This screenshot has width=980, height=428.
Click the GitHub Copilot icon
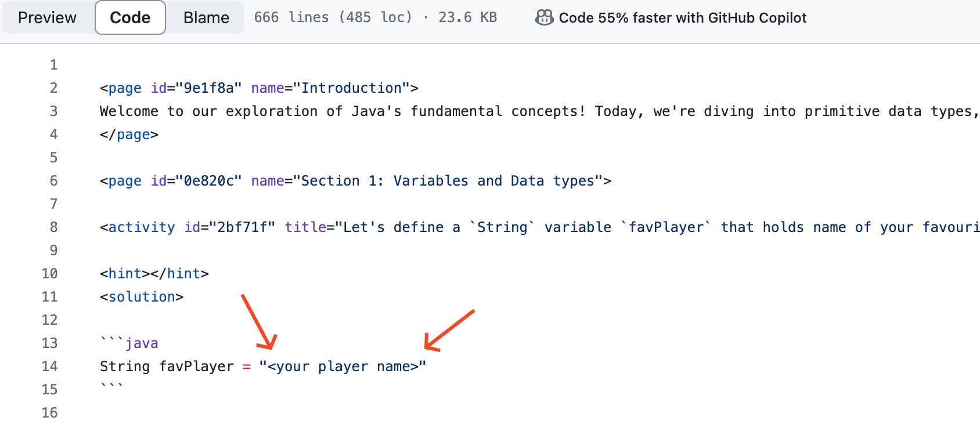[x=544, y=17]
